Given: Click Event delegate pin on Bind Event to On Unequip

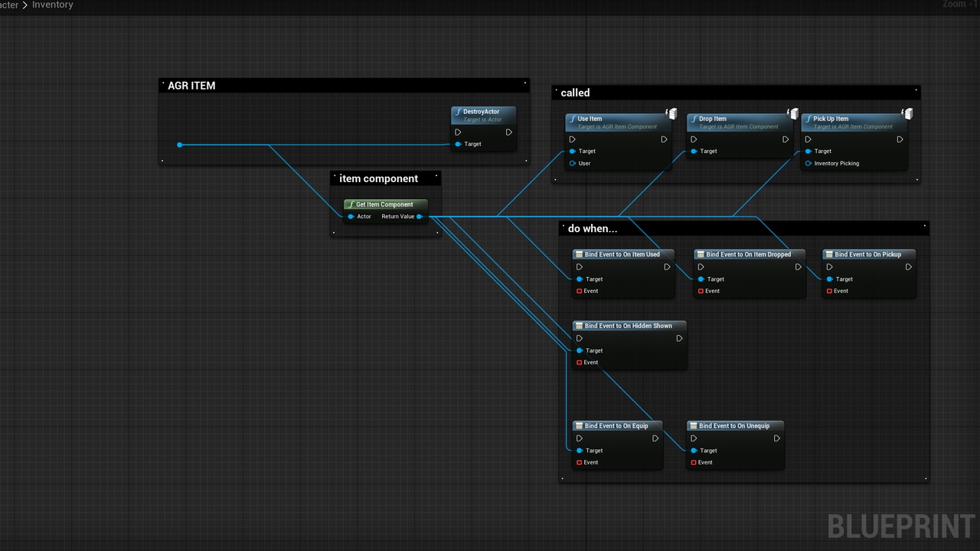Looking at the screenshot, I should (x=694, y=462).
